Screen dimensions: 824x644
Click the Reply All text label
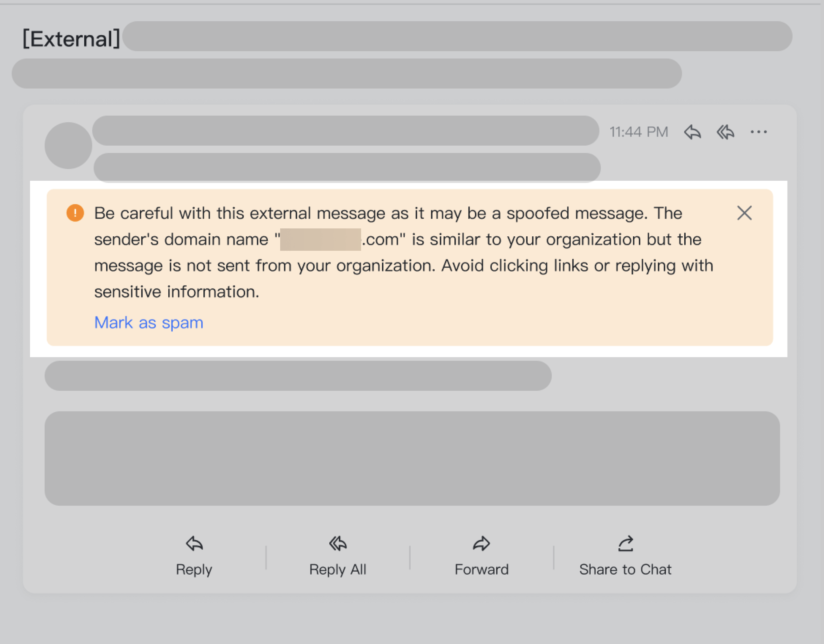338,570
